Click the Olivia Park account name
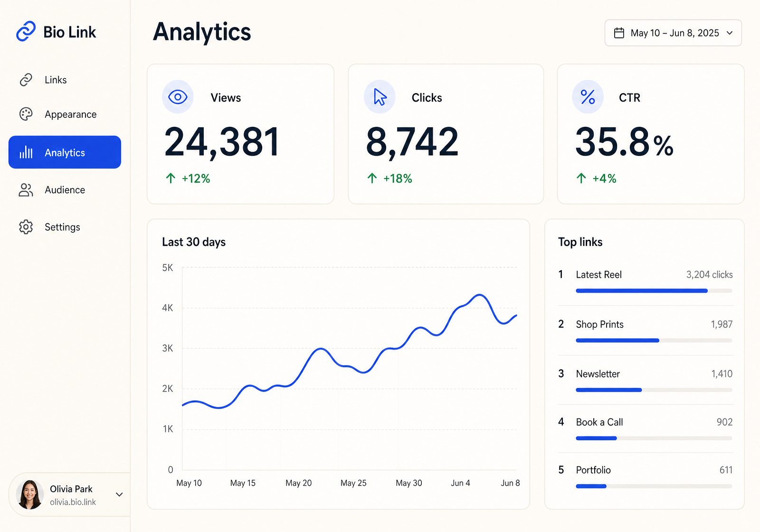760x532 pixels. (x=71, y=489)
